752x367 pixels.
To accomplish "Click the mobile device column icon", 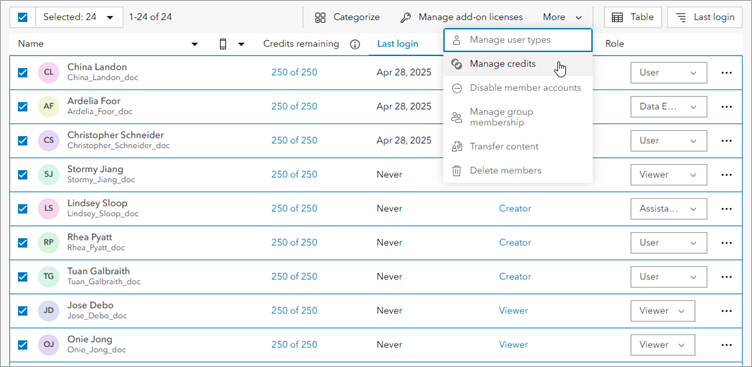I will (x=223, y=44).
